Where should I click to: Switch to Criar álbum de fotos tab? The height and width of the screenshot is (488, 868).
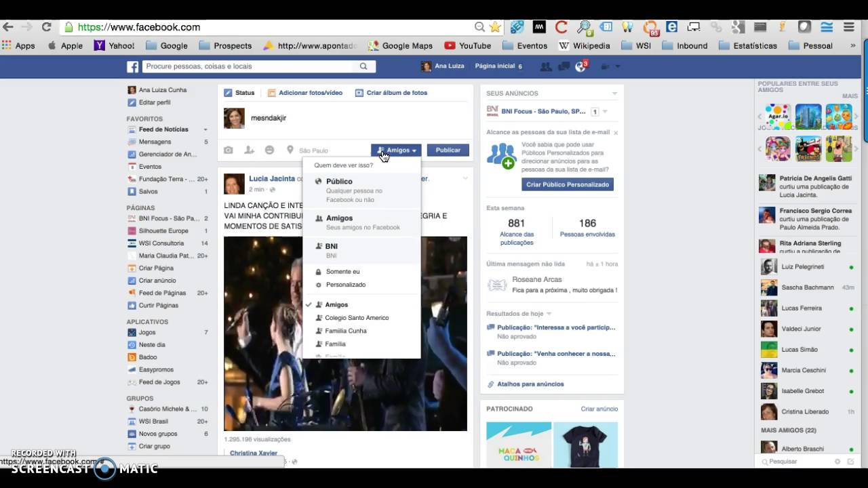(x=391, y=93)
